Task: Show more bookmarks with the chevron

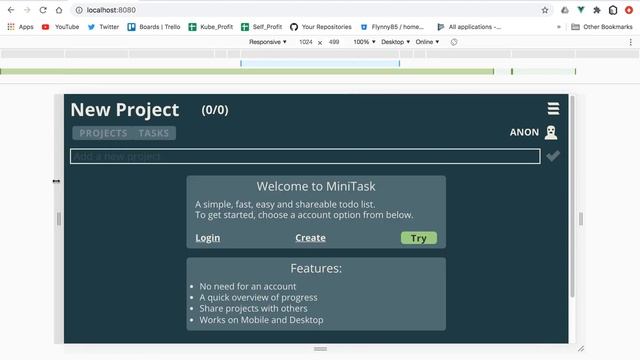Action: [559, 27]
